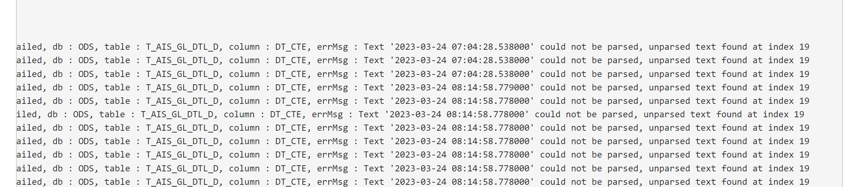The image size is (868, 187).
Task: Click the empty gray area above the log
Action: pyautogui.click(x=429, y=18)
